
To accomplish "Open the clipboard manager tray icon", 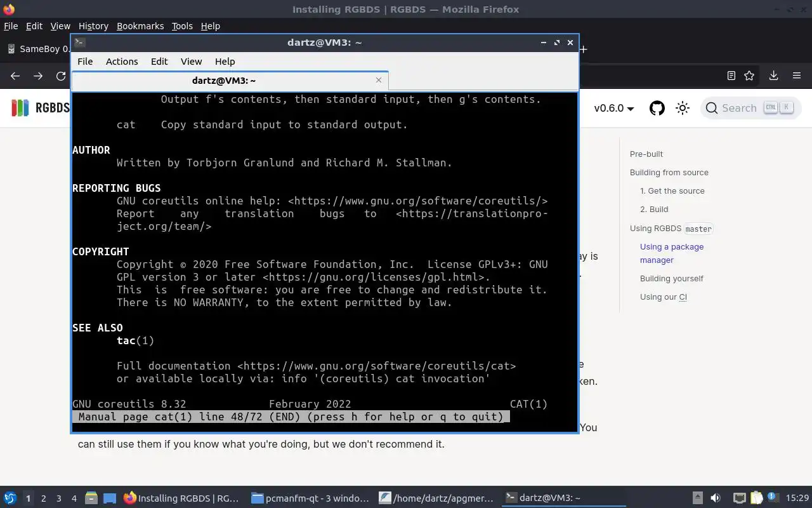I will [x=756, y=498].
